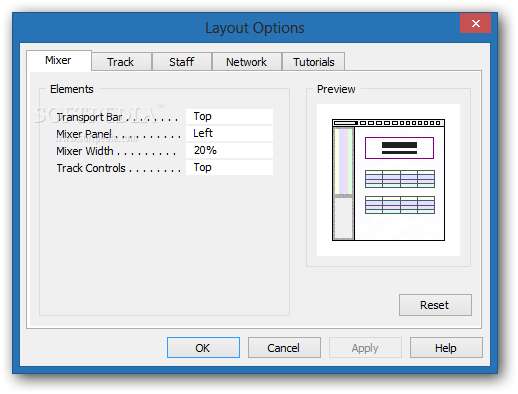
Task: Switch to the Network tab
Action: pos(247,62)
